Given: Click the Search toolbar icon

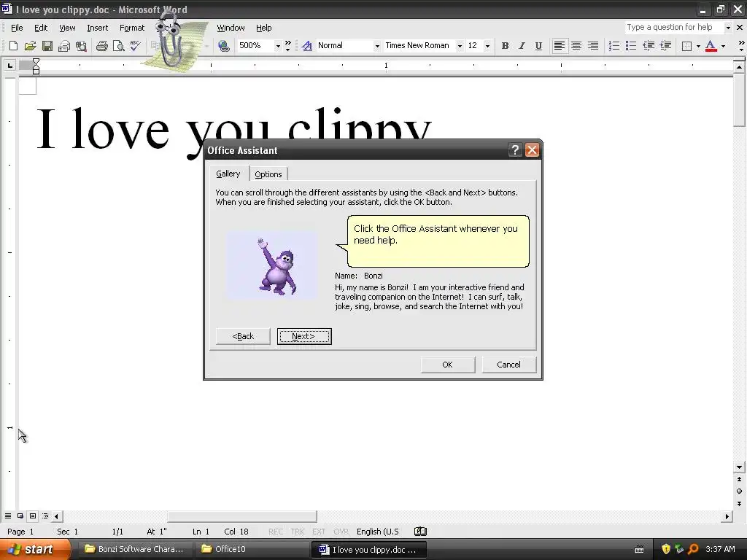Looking at the screenshot, I should [x=82, y=46].
